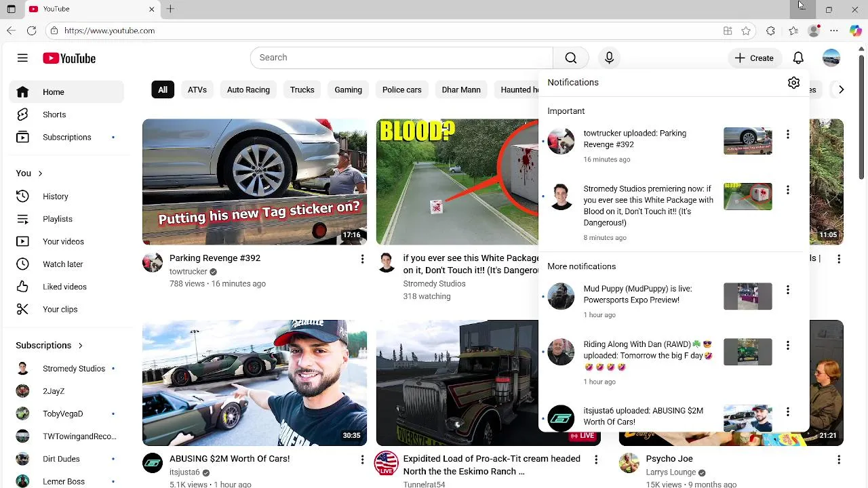This screenshot has height=488, width=868.
Task: Open more actions for ABUSING $2M video
Action: (362, 460)
